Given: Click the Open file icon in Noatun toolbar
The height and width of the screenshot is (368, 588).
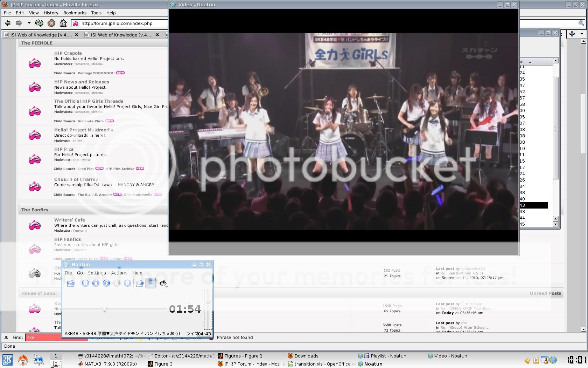Looking at the screenshot, I should (x=71, y=283).
